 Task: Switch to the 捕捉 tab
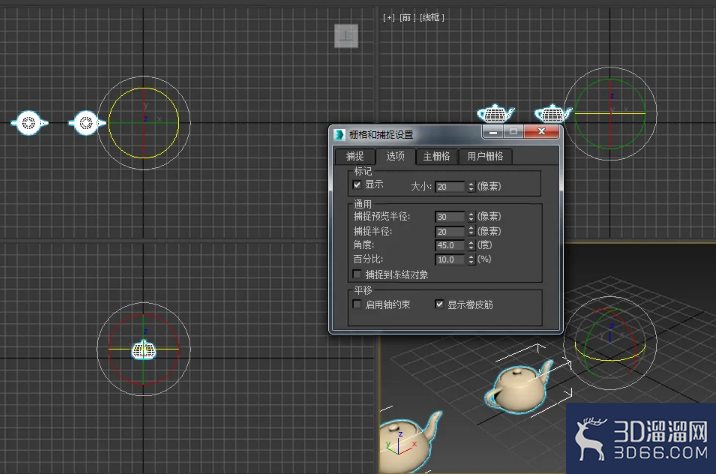[x=355, y=157]
